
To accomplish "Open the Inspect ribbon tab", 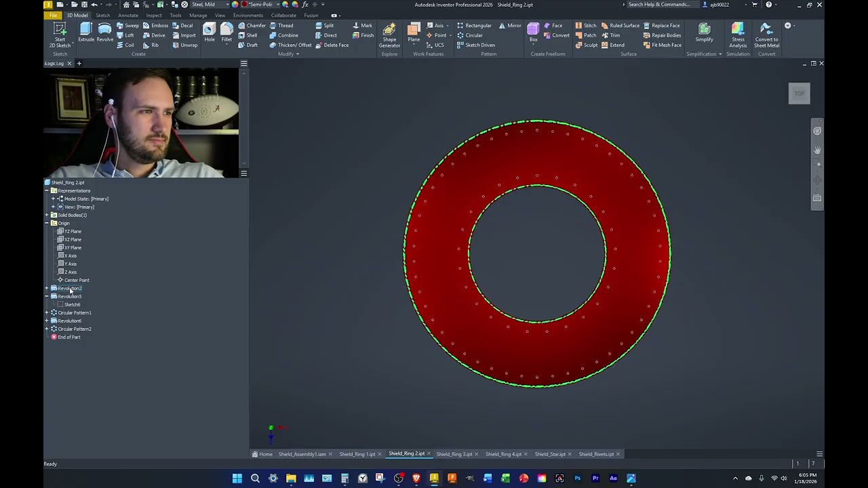I will [x=154, y=15].
